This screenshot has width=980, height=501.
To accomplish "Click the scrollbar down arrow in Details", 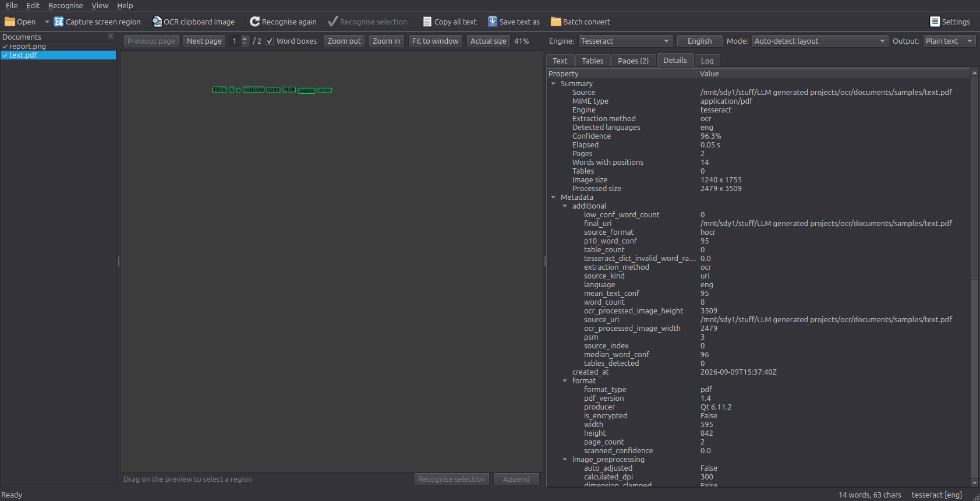I will pyautogui.click(x=974, y=483).
